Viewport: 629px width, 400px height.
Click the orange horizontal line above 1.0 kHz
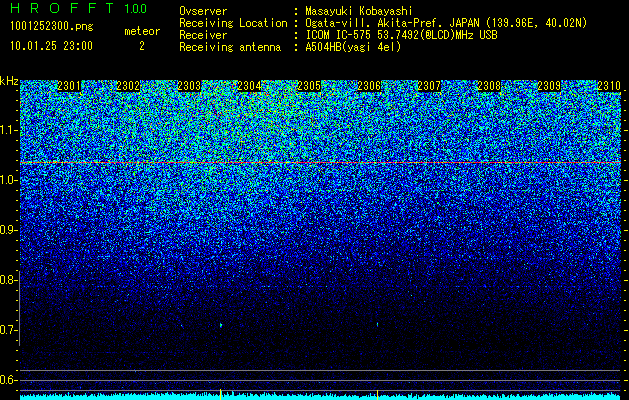321,162
